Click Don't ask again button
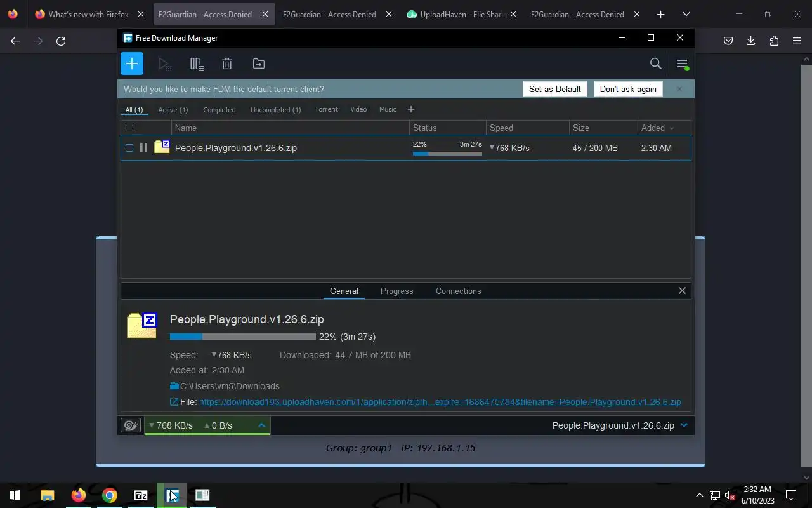 [628, 89]
